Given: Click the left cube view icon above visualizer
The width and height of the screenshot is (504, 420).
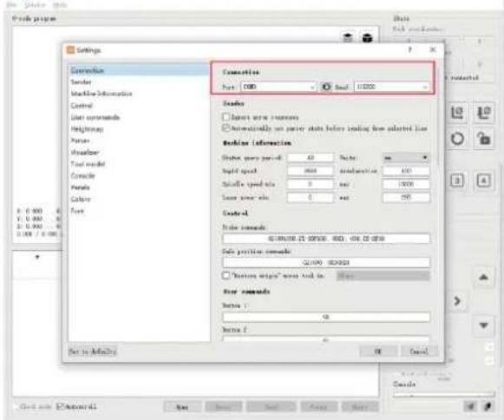Looking at the screenshot, I should pyautogui.click(x=348, y=38).
